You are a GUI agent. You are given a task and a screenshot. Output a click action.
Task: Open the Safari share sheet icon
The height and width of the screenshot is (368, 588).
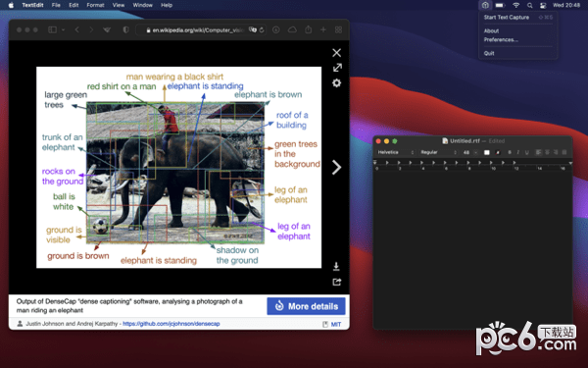[309, 29]
